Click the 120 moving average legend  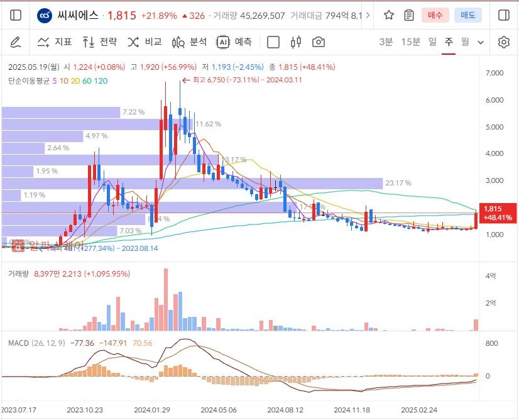tap(101, 81)
